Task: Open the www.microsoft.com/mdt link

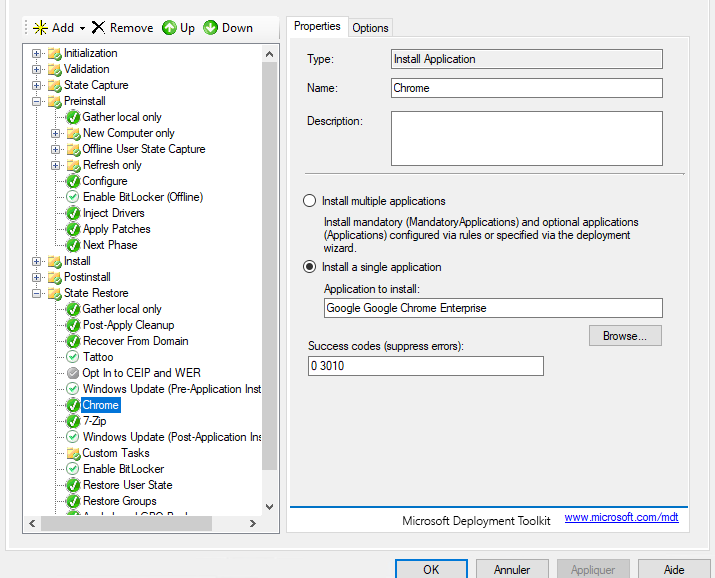Action: point(622,518)
